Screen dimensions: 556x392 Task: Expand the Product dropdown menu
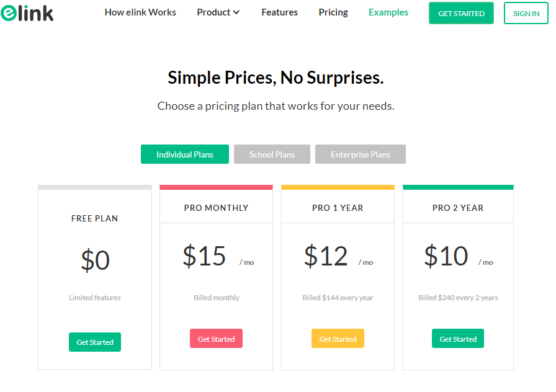(218, 12)
